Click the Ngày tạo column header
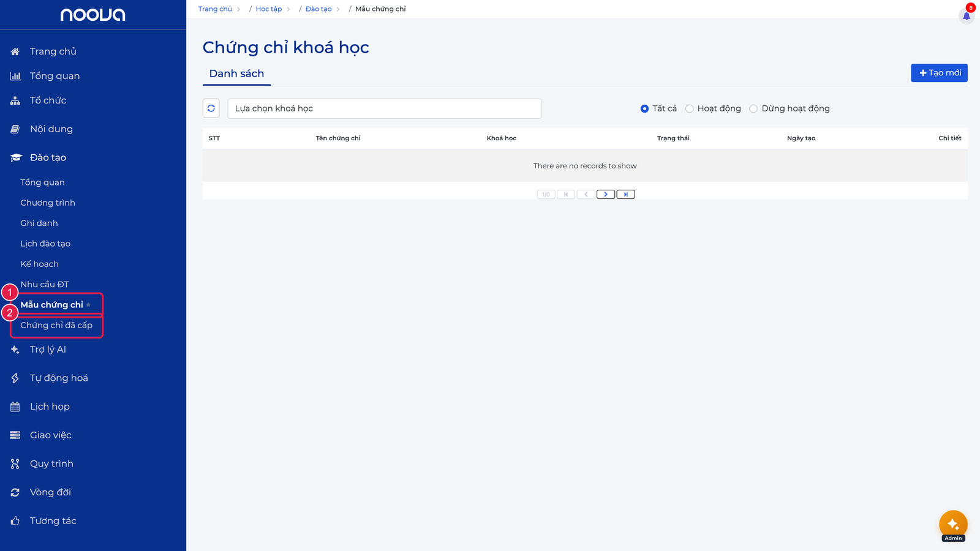Image resolution: width=980 pixels, height=551 pixels. coord(801,138)
